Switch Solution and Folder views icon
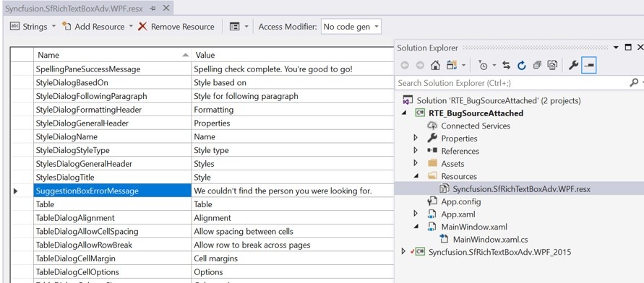The height and width of the screenshot is (283, 644). click(x=452, y=65)
